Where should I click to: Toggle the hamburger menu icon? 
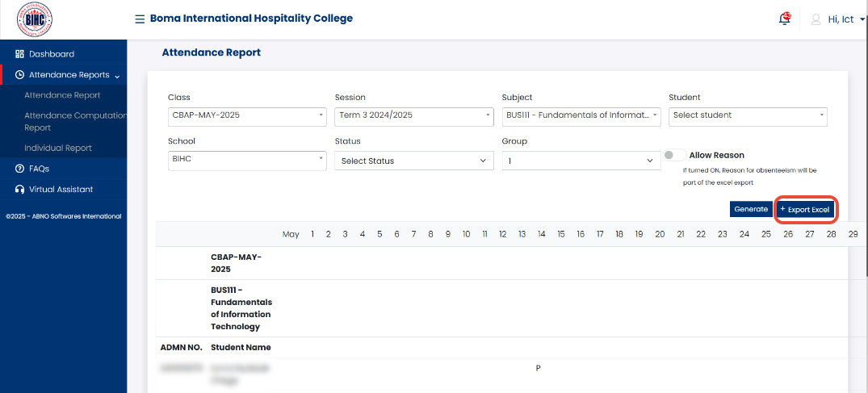click(140, 19)
